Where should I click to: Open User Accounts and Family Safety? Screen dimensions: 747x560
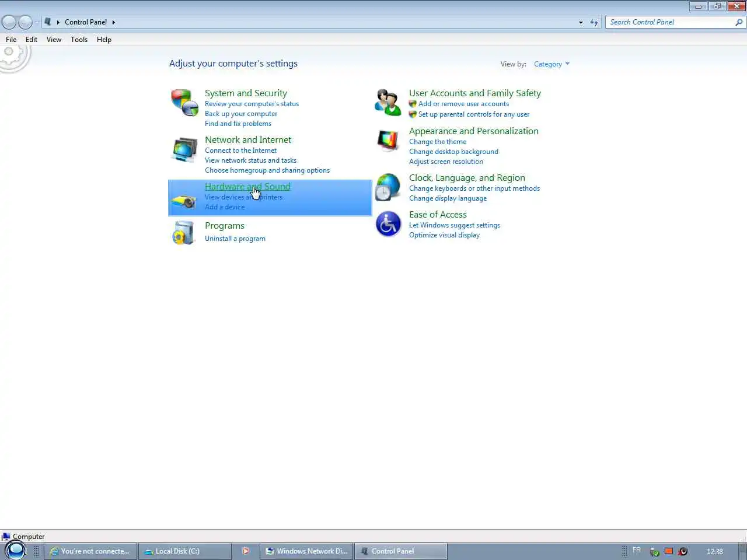tap(475, 93)
